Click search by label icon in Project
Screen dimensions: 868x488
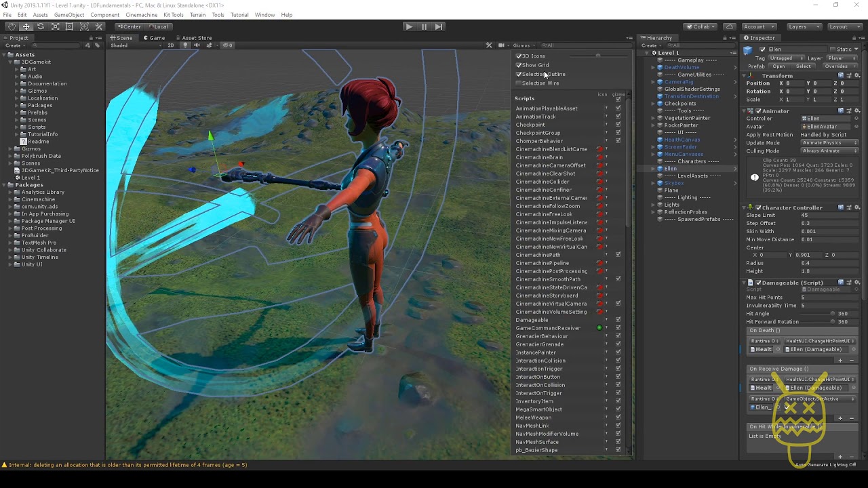[x=97, y=45]
